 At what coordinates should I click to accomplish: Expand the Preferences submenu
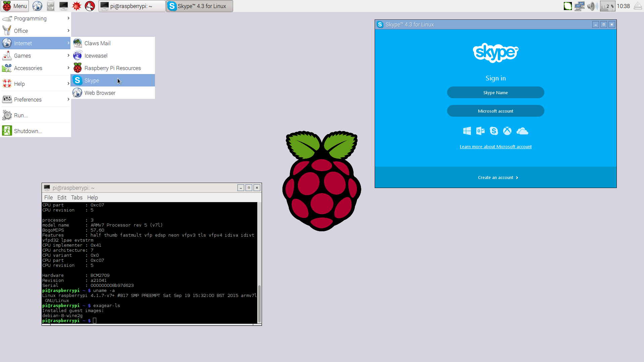click(x=36, y=100)
